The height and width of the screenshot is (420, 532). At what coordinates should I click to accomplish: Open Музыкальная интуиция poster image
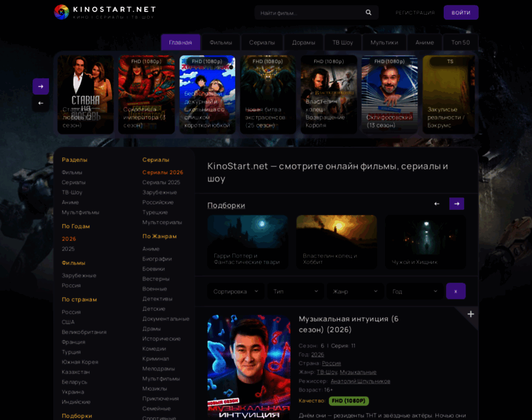pyautogui.click(x=248, y=367)
